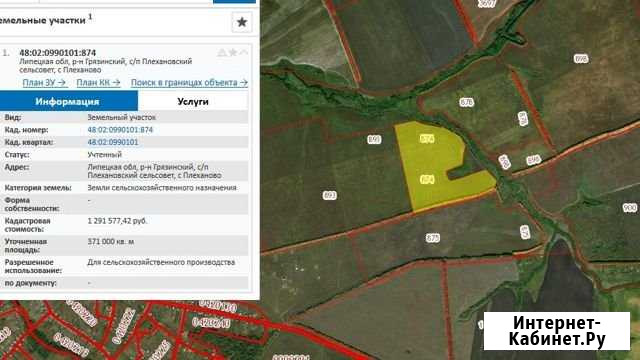This screenshot has width=640, height=360.
Task: Click parcel label 874 in yellow area
Action: point(427,139)
